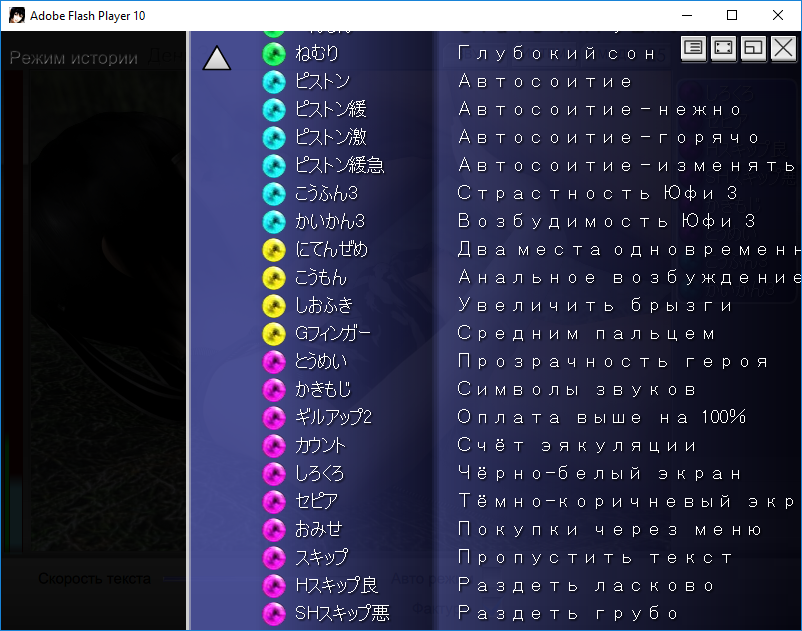The image size is (802, 631).
Task: Click the list menu icon in the panel header
Action: coord(693,47)
